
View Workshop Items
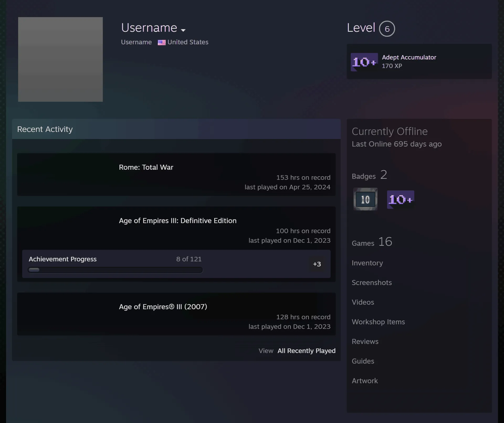(378, 322)
